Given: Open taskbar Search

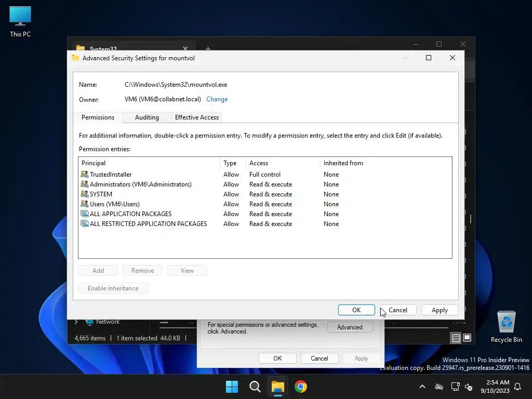Looking at the screenshot, I should 255,387.
